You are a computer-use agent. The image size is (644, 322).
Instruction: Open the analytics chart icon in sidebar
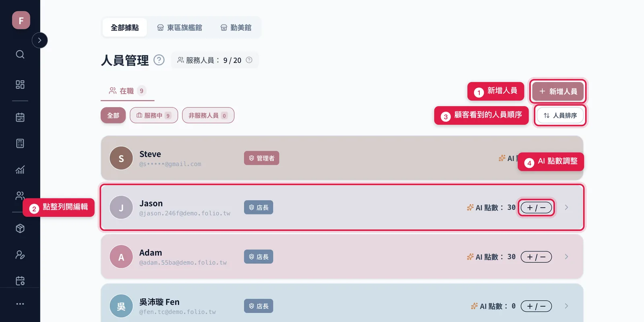pyautogui.click(x=20, y=169)
